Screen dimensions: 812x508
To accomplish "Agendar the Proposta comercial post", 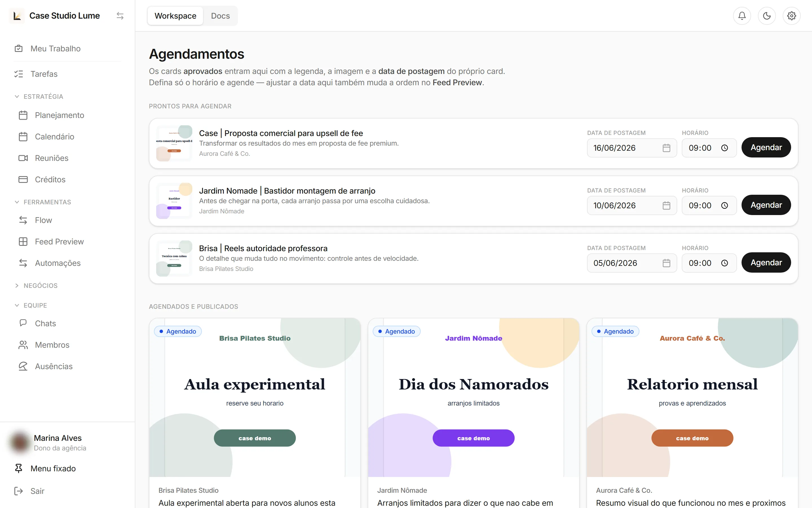I will pos(766,148).
